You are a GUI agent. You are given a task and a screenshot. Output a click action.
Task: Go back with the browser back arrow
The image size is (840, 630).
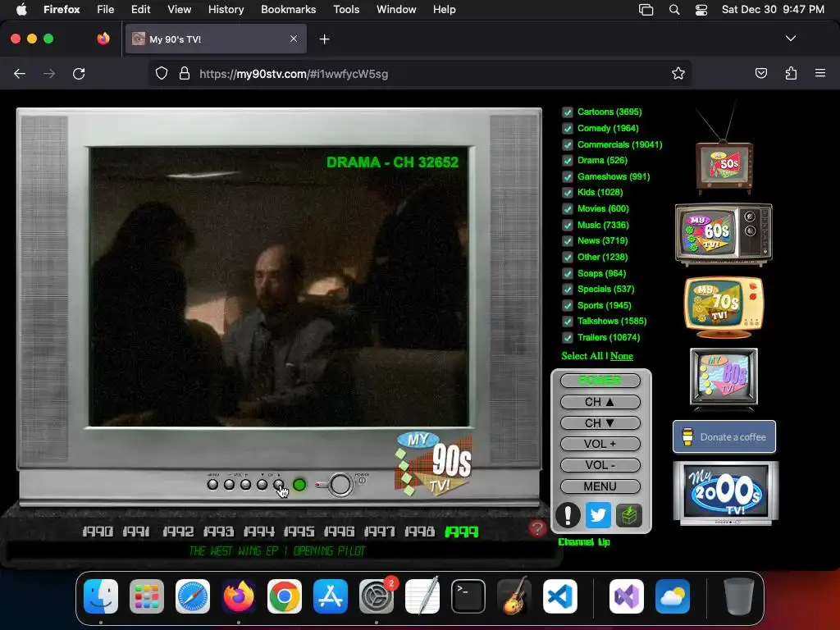(x=20, y=73)
